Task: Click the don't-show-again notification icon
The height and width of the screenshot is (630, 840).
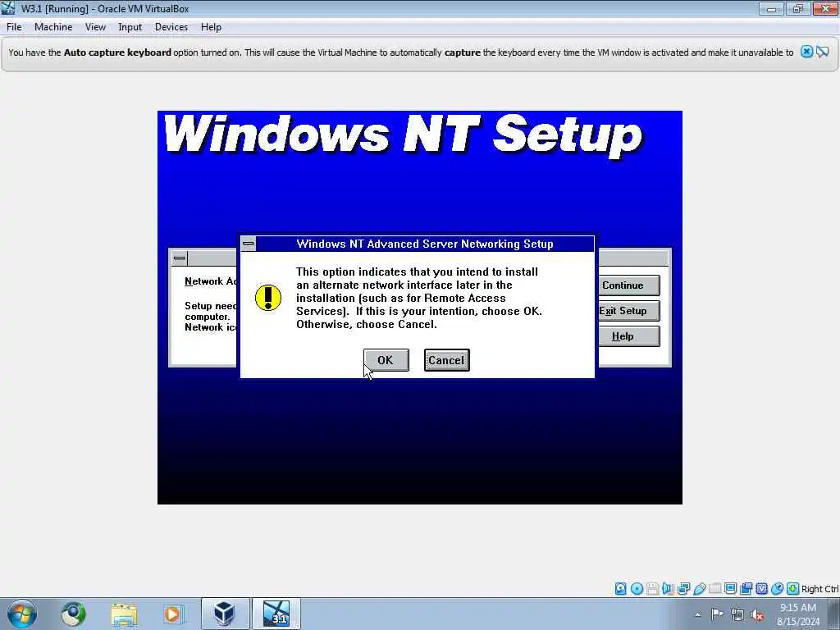Action: tap(823, 52)
